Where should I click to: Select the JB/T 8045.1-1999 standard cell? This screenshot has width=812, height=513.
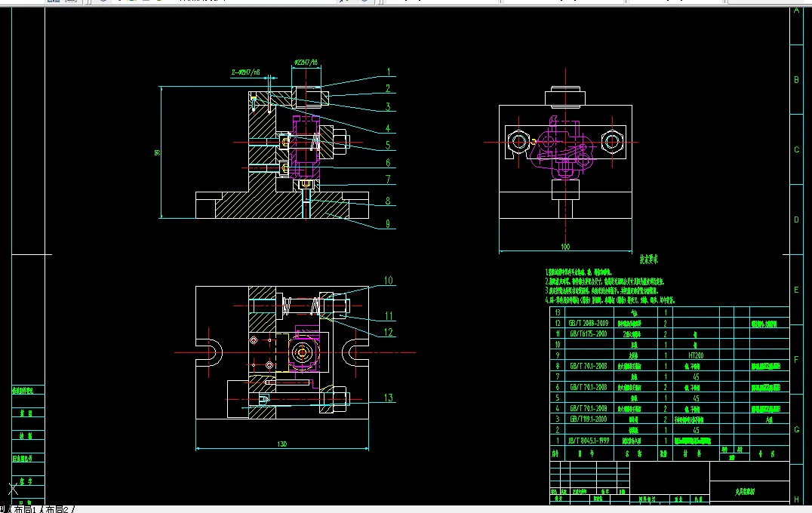pyautogui.click(x=589, y=441)
